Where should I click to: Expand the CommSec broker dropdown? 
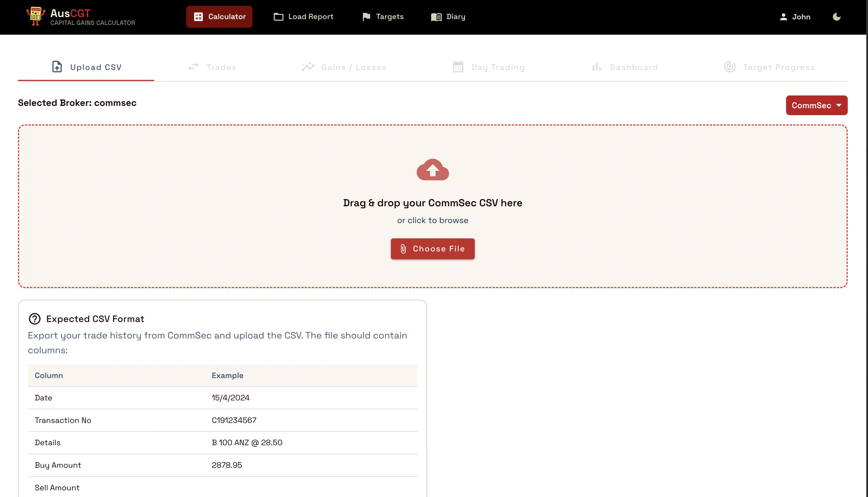click(816, 106)
